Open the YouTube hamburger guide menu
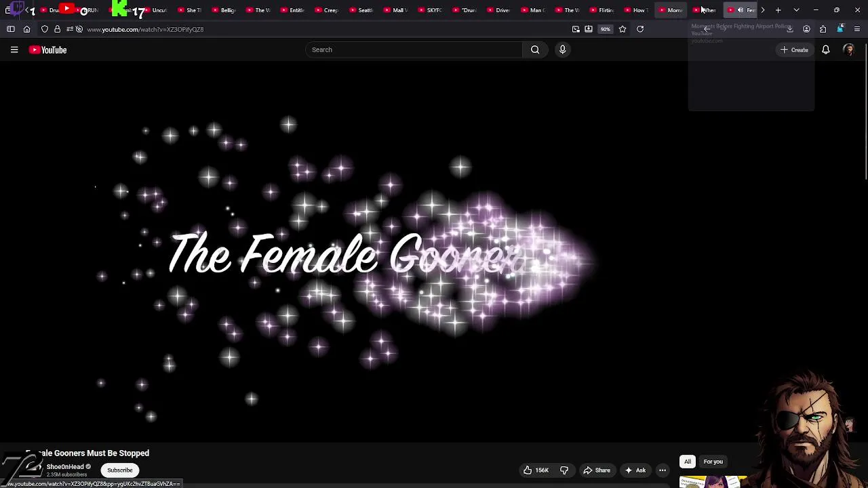Screen dimensions: 868x488 coord(14,49)
